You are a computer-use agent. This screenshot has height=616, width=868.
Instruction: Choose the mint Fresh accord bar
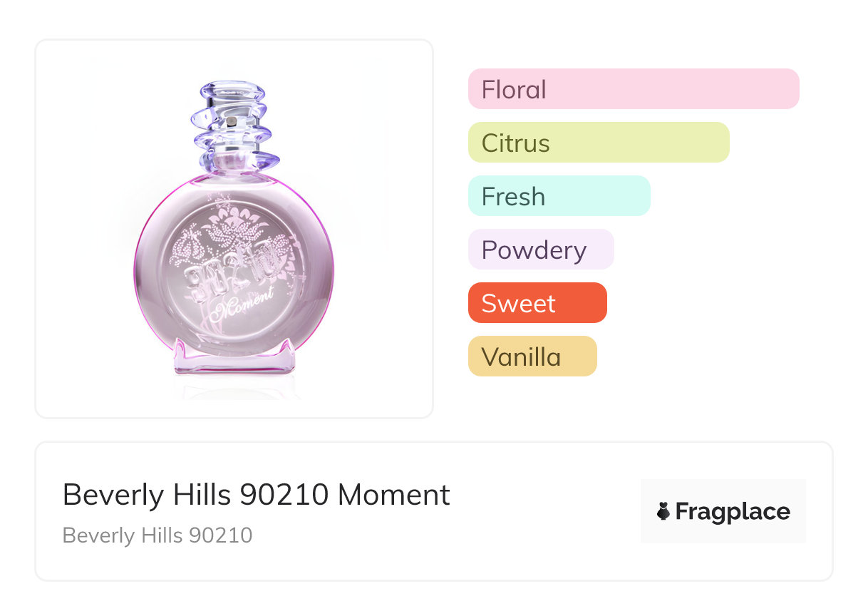coord(559,196)
